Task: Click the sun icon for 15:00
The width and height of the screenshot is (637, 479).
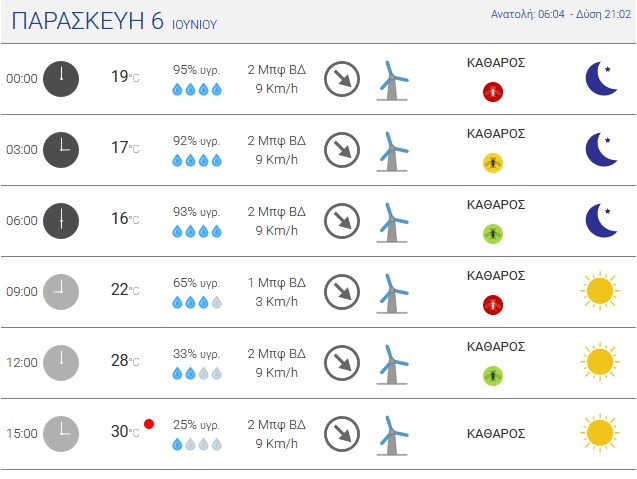Action: (x=600, y=433)
